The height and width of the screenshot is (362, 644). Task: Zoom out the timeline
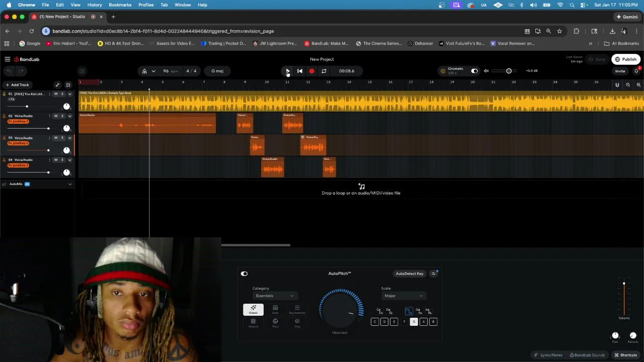(x=628, y=85)
